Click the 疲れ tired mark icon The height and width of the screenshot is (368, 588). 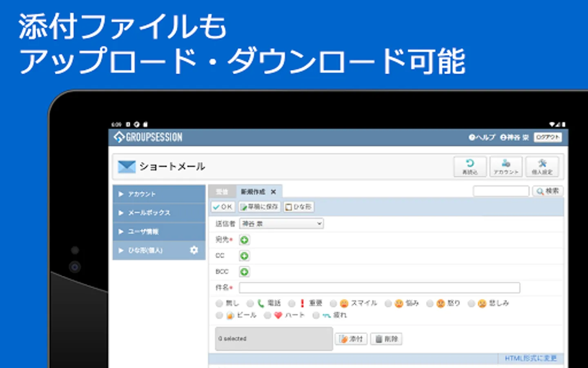(x=326, y=316)
